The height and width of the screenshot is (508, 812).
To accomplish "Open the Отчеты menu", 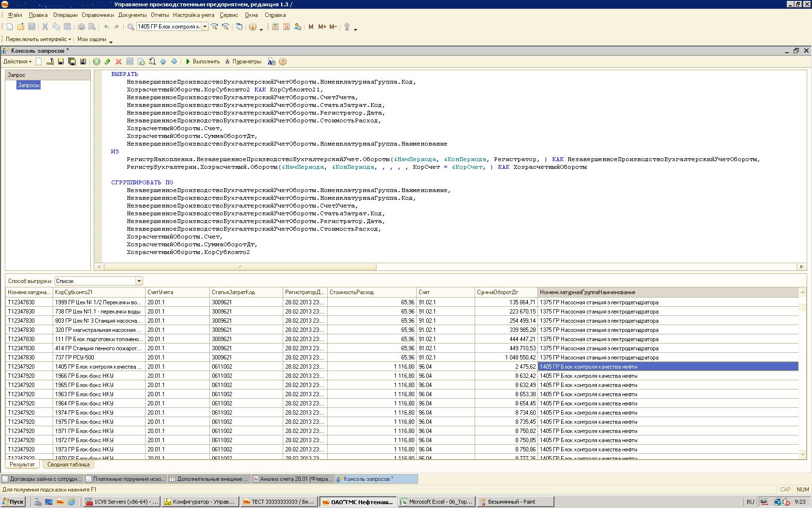I will 159,15.
